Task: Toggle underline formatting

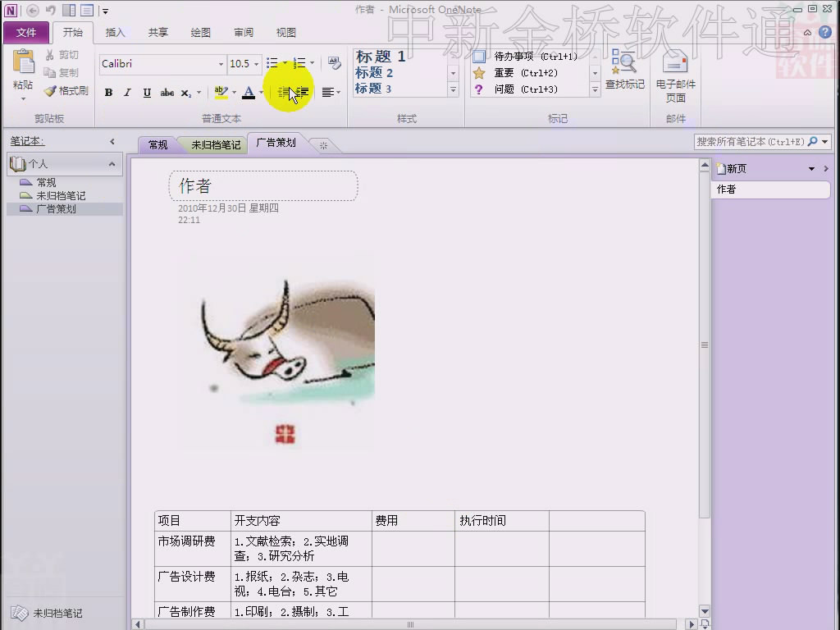Action: 147,93
